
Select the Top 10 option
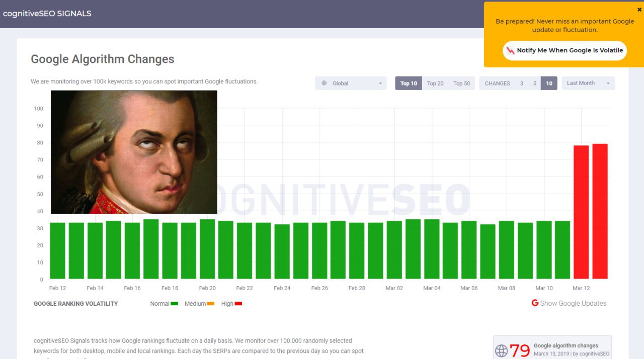pos(409,83)
